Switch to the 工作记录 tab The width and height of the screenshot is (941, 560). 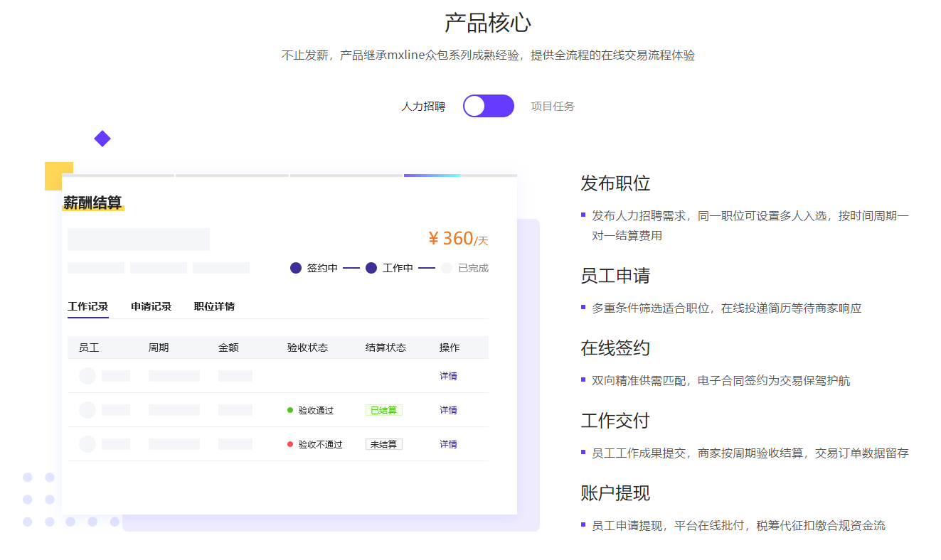click(x=88, y=306)
